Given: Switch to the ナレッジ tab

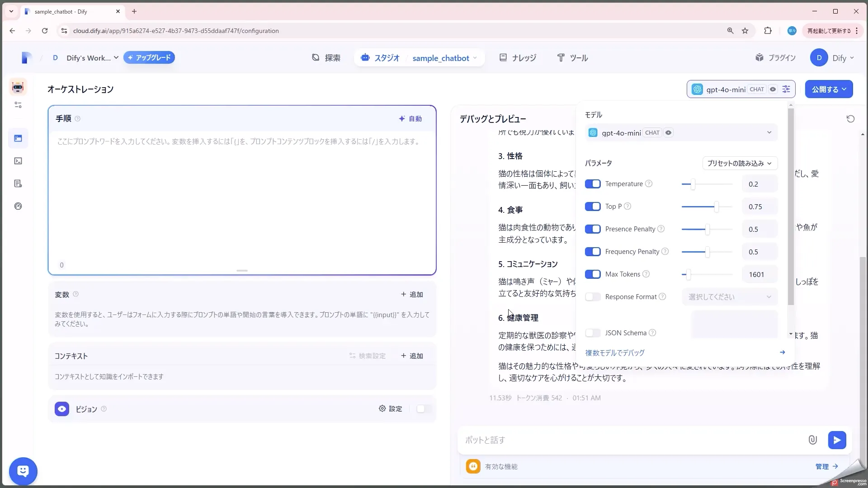Looking at the screenshot, I should (x=517, y=57).
